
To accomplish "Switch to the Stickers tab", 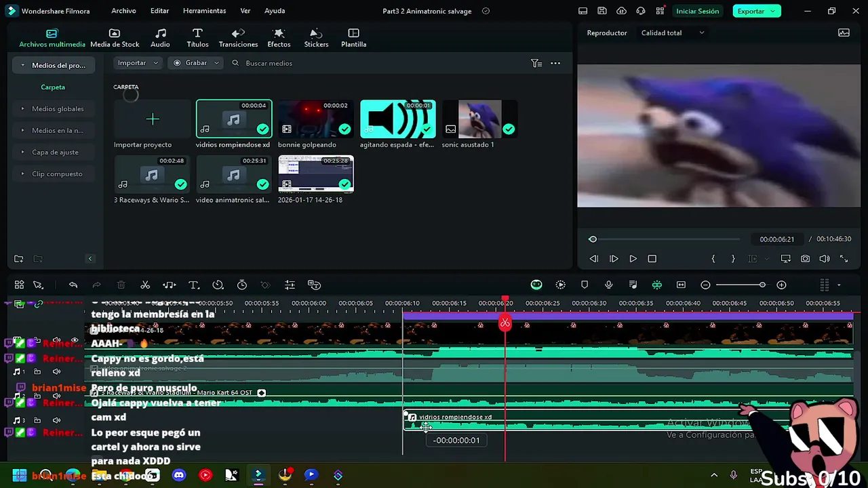I will [x=316, y=38].
